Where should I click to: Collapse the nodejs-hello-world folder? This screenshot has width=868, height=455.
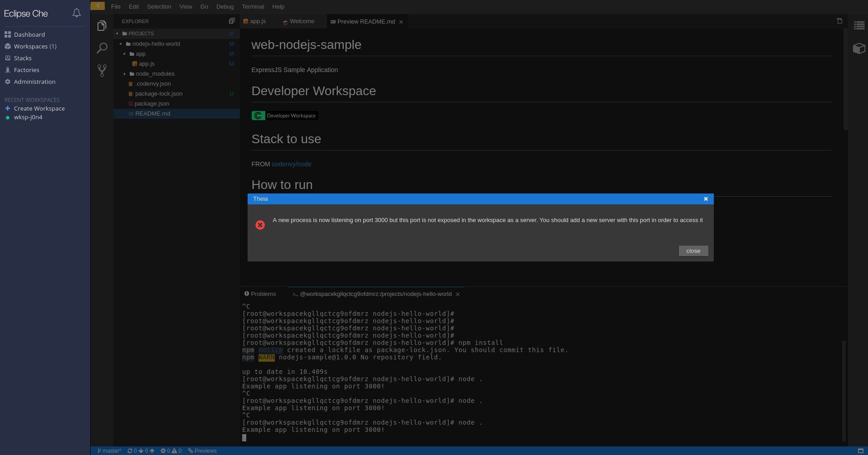click(x=121, y=44)
